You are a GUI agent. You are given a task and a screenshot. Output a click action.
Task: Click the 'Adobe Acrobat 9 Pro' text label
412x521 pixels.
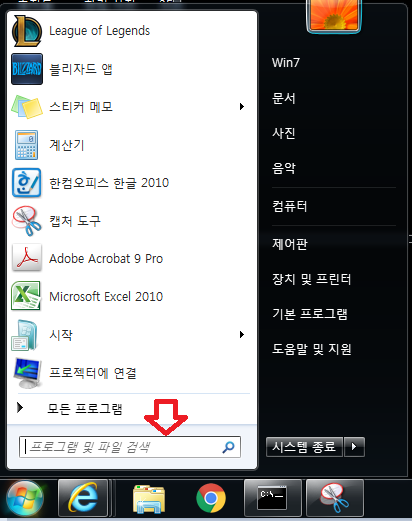pyautogui.click(x=106, y=259)
